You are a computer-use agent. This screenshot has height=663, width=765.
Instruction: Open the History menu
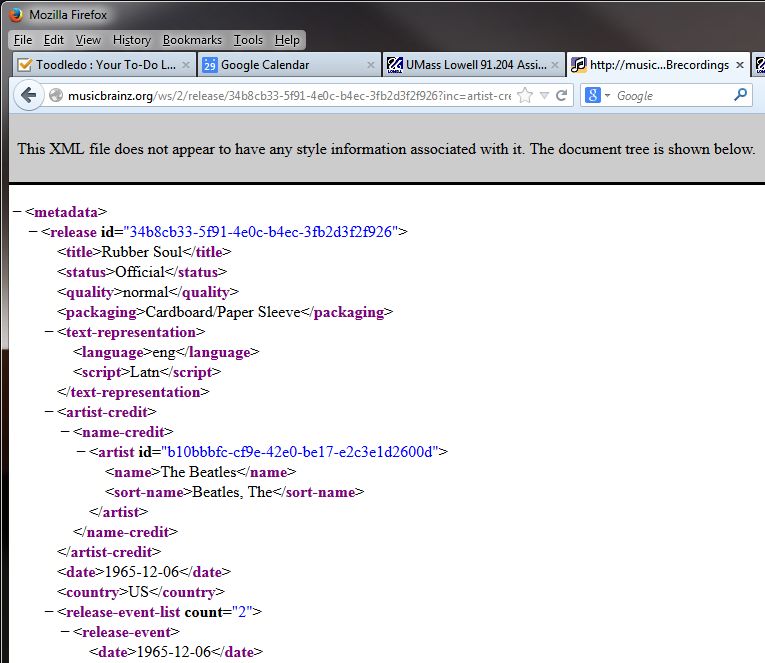(x=132, y=40)
